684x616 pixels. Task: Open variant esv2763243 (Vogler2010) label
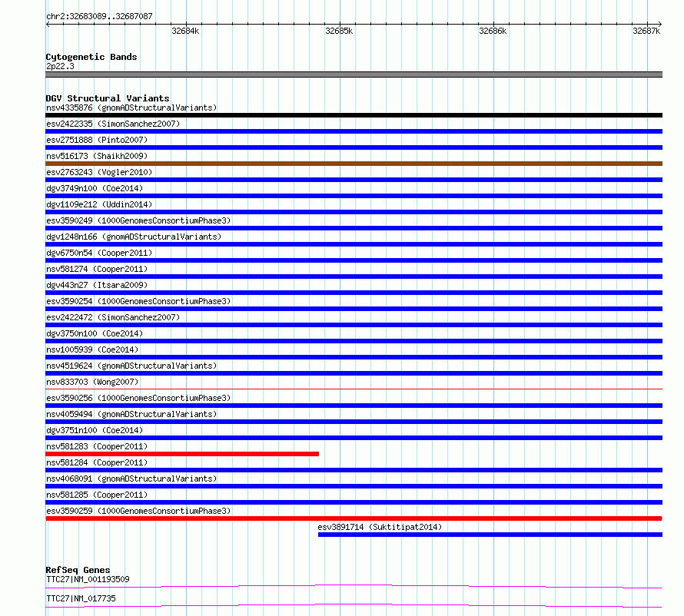(x=99, y=172)
